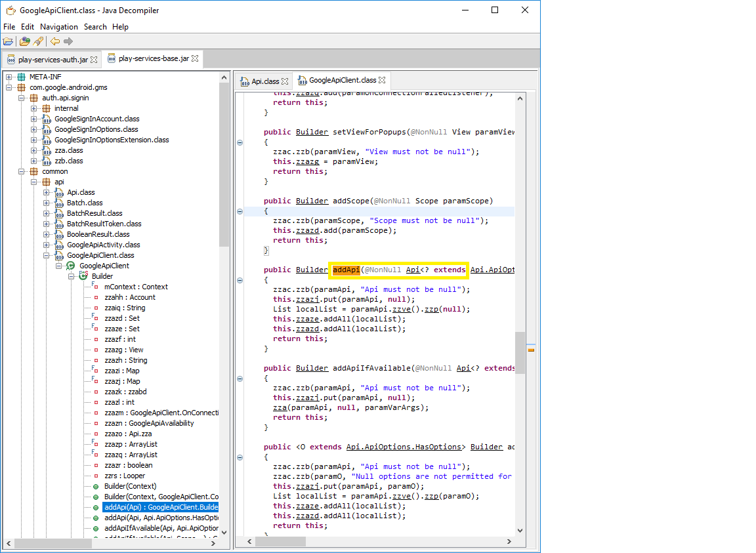Follow the Api.ApiOptions.HasOptions type link
Image resolution: width=756 pixels, height=553 pixels.
[x=404, y=447]
